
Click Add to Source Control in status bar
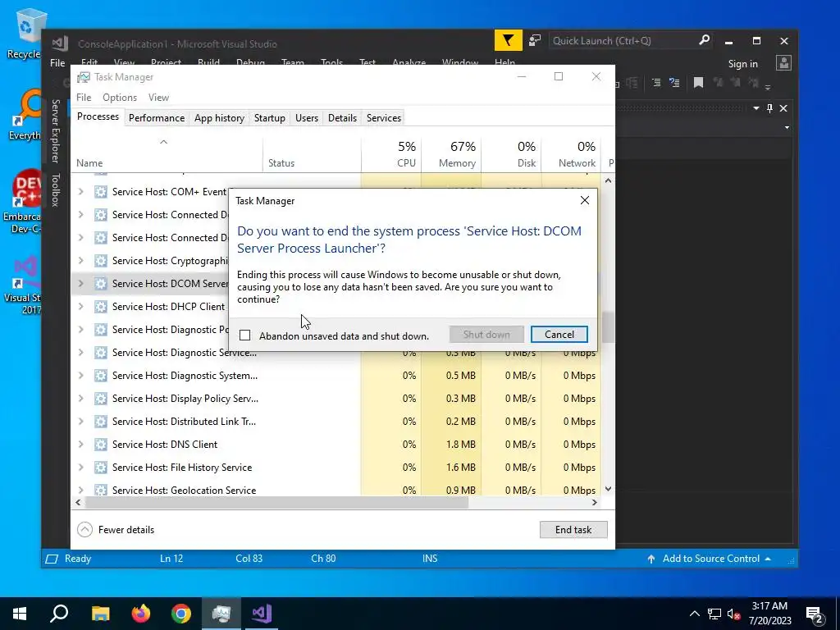711,559
